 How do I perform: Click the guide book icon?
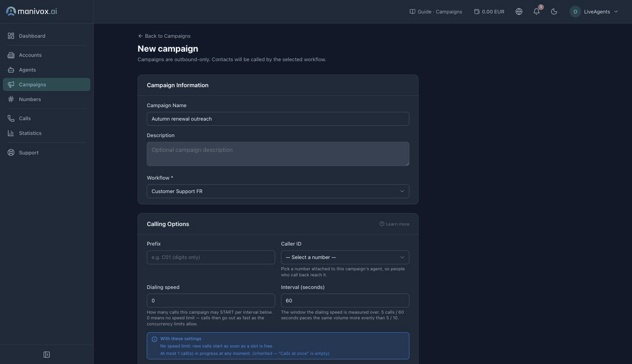[412, 12]
